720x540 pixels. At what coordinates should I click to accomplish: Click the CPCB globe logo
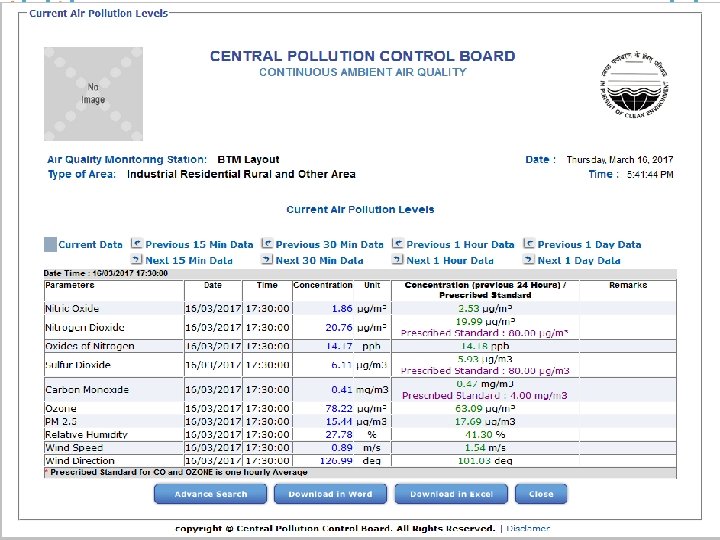coord(634,84)
